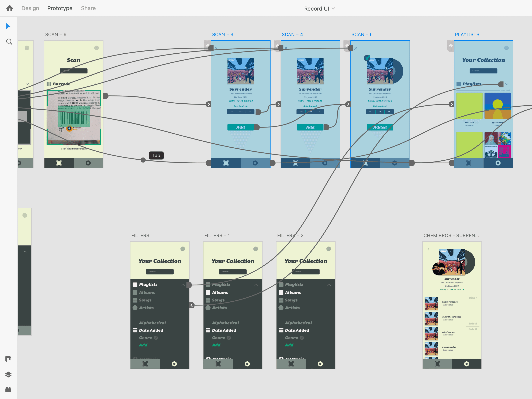Select the SCAN – 4 artboard title
The height and width of the screenshot is (399, 532).
[292, 35]
